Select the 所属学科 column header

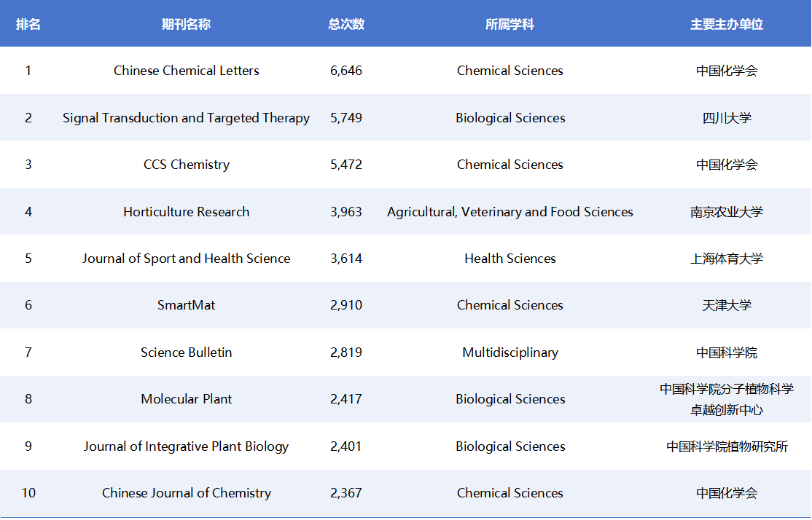(x=510, y=24)
